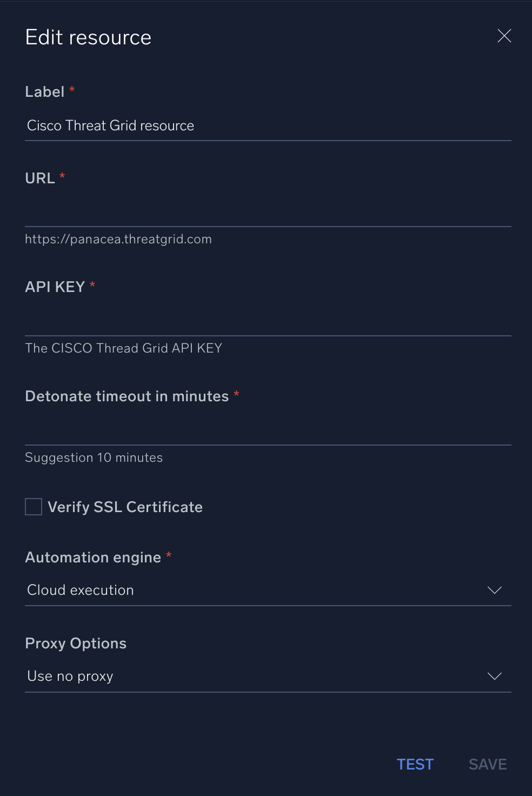The image size is (532, 796).
Task: Focus the Label input field
Action: click(268, 125)
